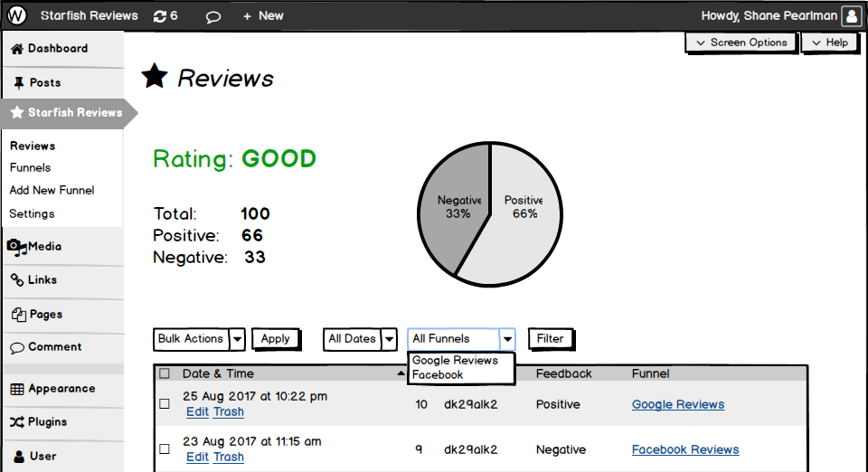Click the Filter button
This screenshot has height=472, width=868.
pos(551,339)
